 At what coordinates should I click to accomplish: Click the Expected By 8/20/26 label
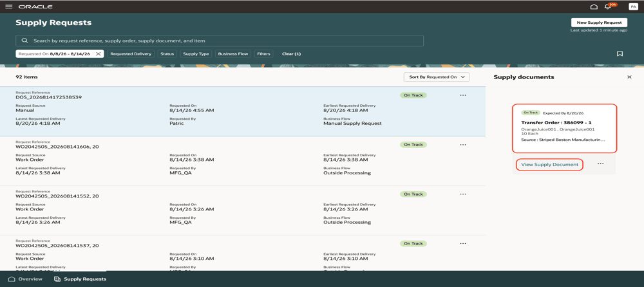point(563,113)
